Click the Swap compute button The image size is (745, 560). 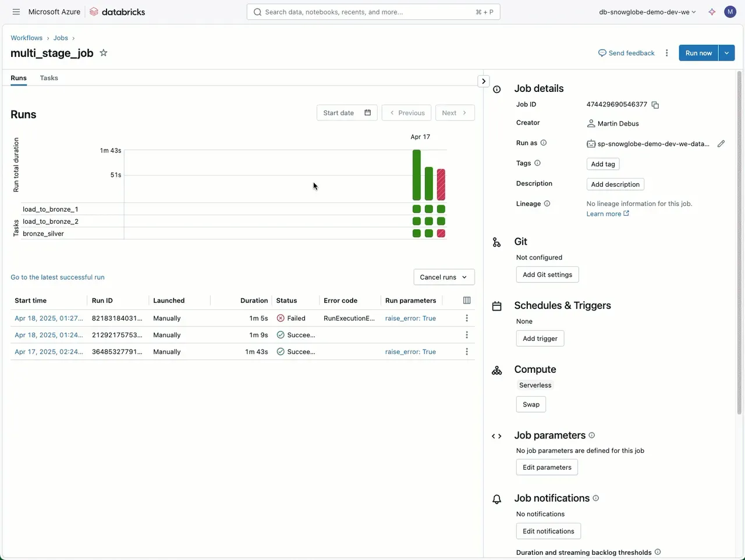pyautogui.click(x=531, y=405)
